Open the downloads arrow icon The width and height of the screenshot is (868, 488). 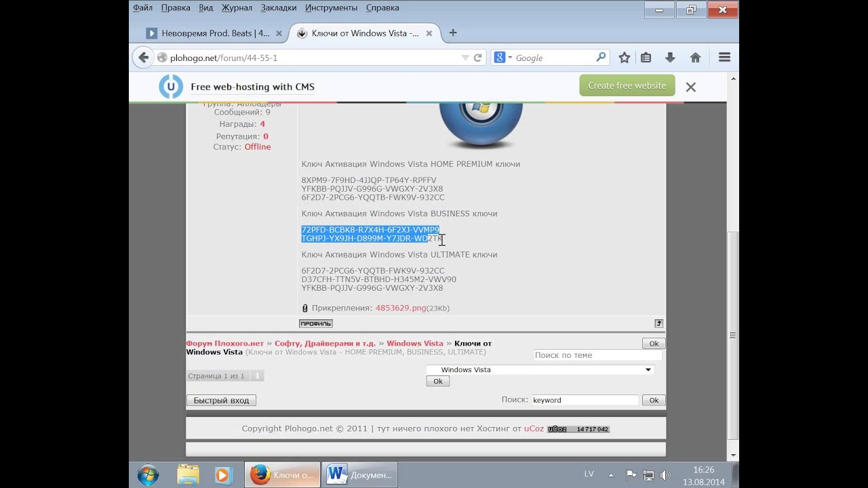point(670,58)
